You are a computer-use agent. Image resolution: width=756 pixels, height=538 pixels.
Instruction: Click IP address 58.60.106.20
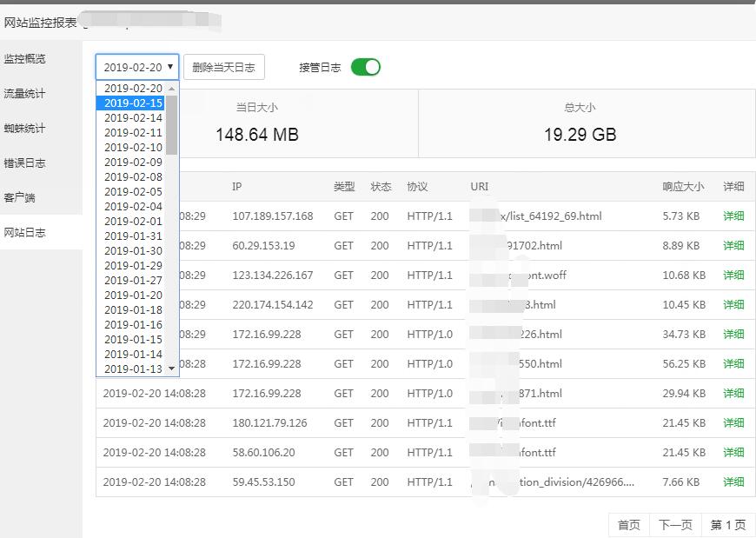point(264,452)
